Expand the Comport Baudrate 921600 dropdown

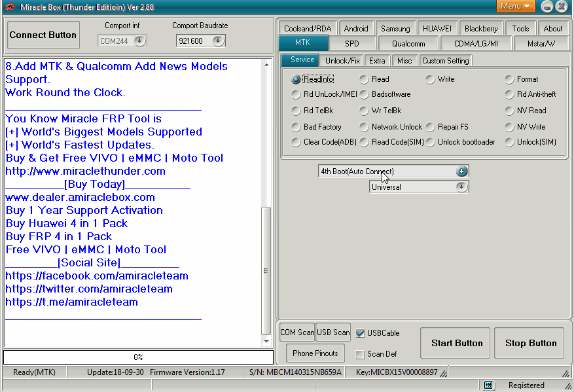[218, 41]
